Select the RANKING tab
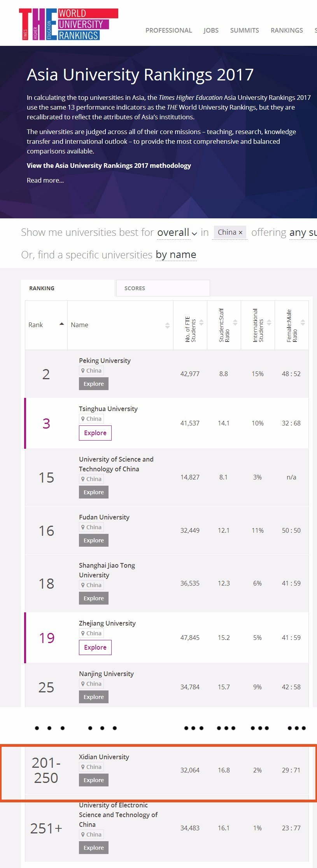Viewport: 317px width, 868px height. (68, 288)
